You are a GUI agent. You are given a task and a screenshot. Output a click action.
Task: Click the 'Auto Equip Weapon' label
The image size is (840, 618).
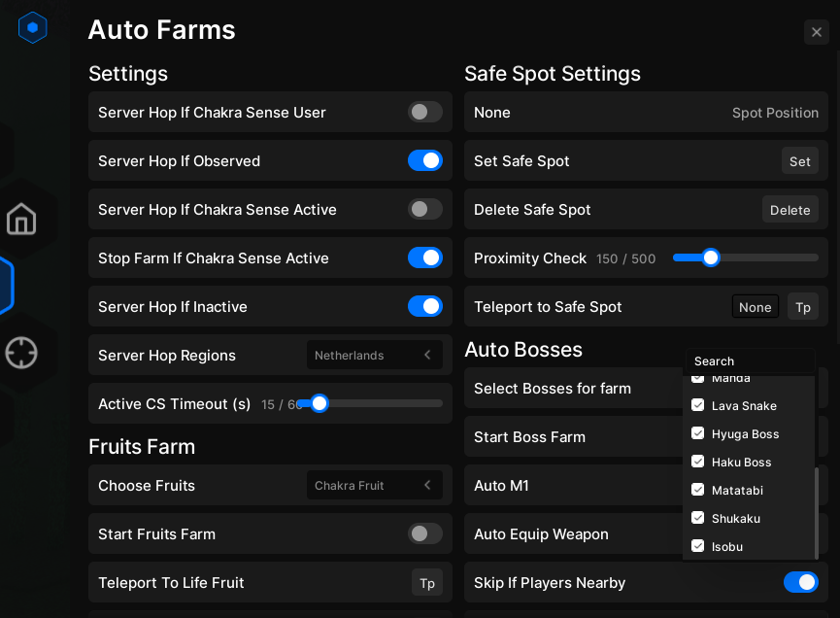coord(541,534)
